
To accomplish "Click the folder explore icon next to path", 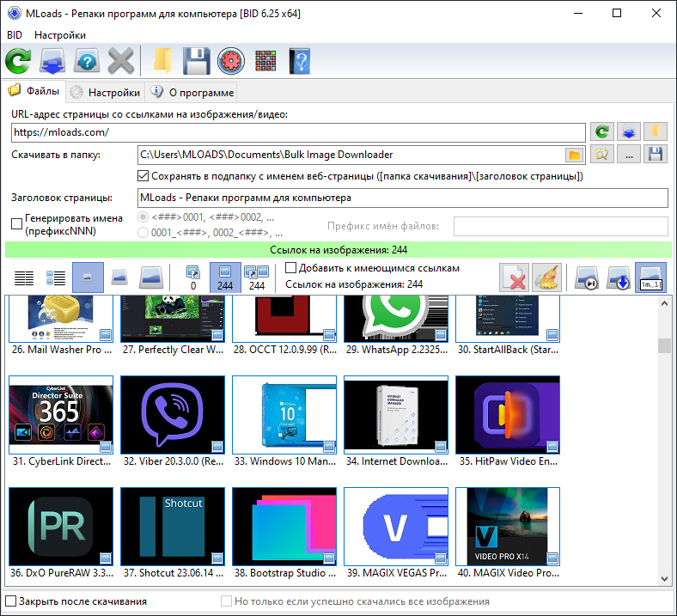I will tap(602, 154).
